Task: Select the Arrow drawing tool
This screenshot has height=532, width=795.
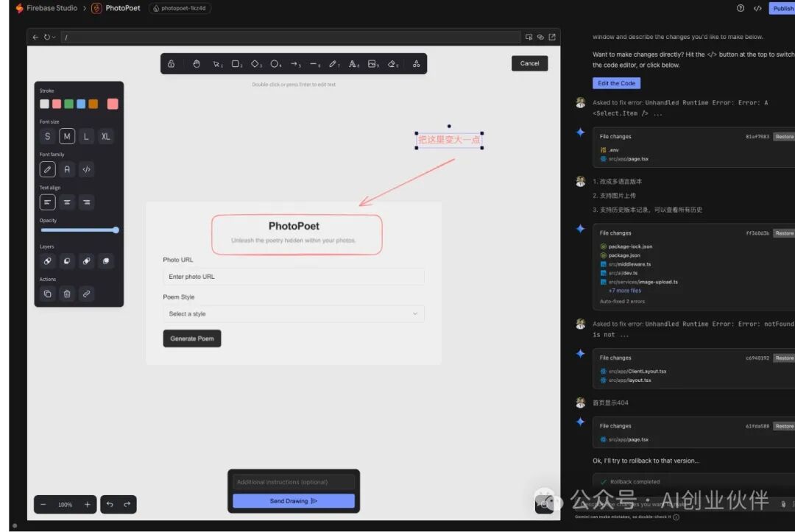Action: [295, 64]
